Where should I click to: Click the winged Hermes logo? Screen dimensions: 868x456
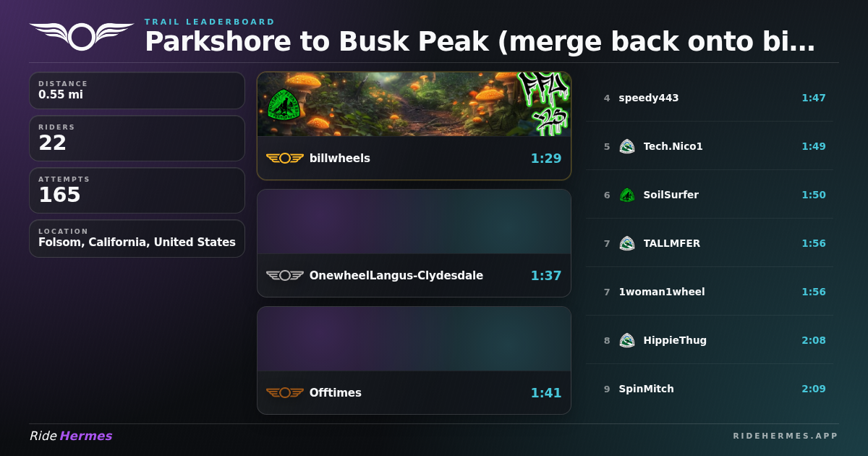82,35
